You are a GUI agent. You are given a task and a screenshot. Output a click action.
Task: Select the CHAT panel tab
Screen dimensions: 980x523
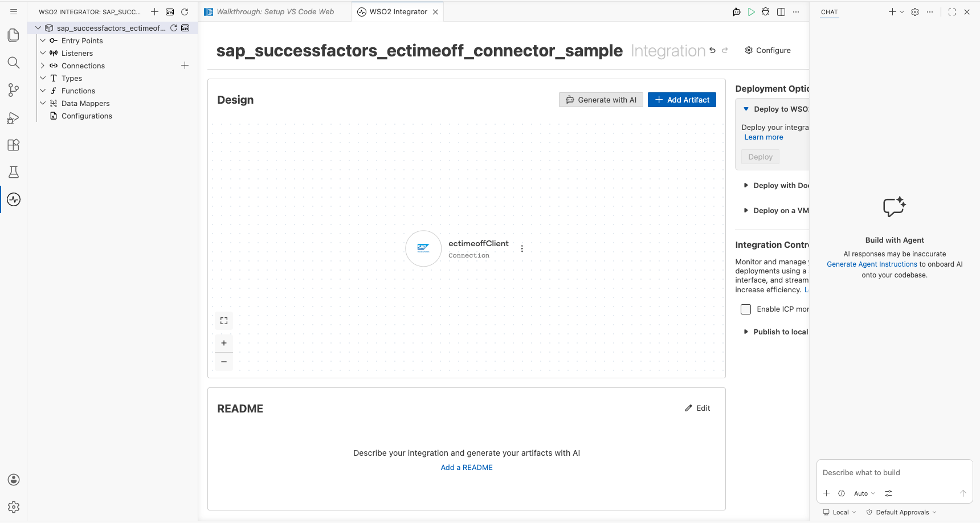(x=830, y=12)
